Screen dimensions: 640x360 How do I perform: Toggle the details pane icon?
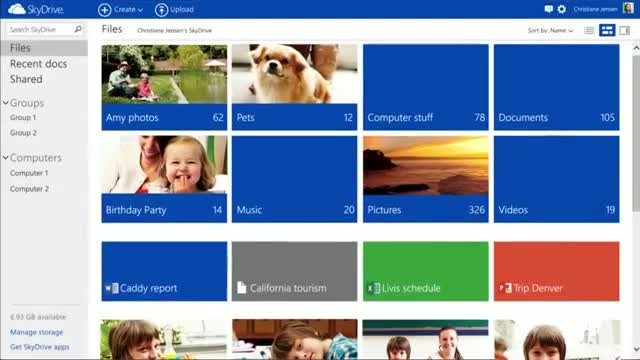tap(624, 31)
